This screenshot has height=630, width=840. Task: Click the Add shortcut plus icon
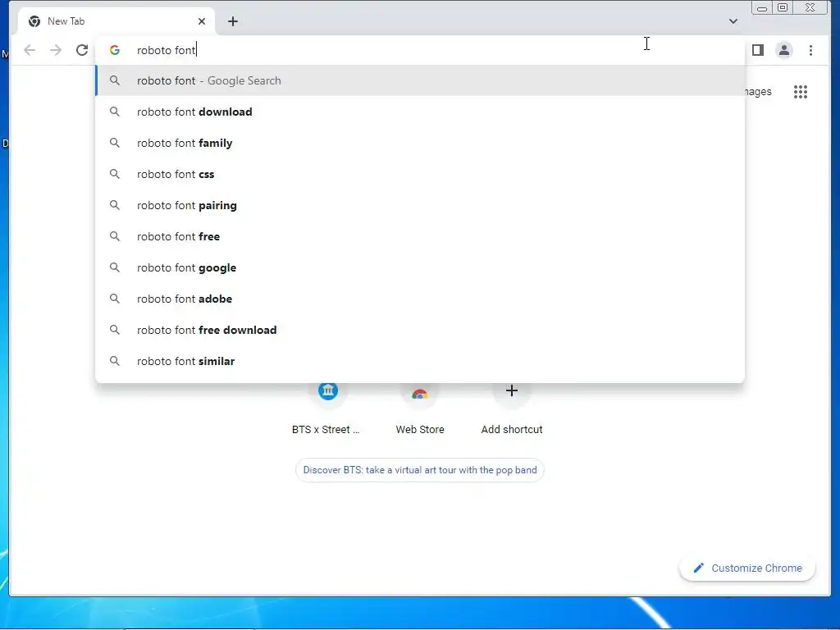pos(512,390)
